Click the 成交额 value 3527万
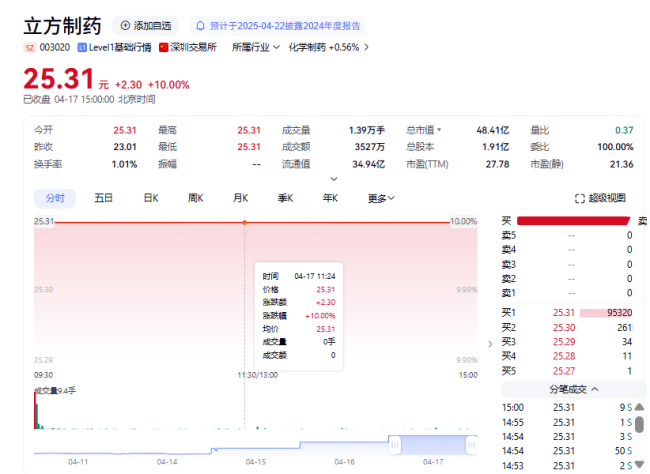 (x=369, y=147)
